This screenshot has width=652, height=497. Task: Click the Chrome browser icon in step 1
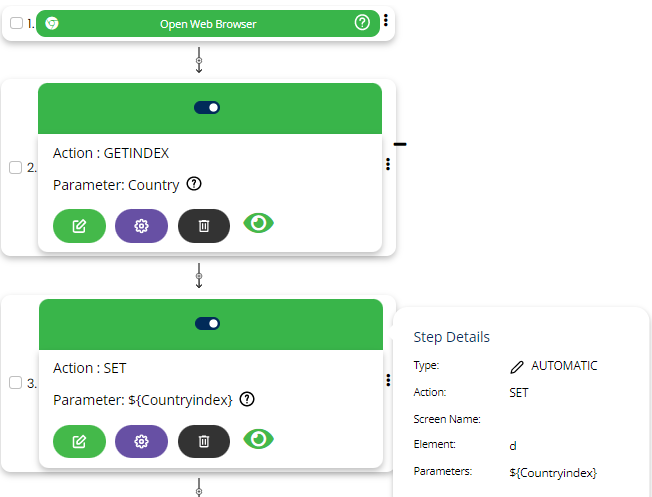point(52,23)
